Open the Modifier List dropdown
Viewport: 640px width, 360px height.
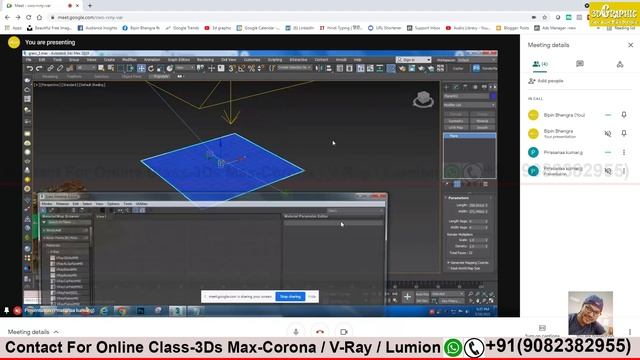click(469, 105)
